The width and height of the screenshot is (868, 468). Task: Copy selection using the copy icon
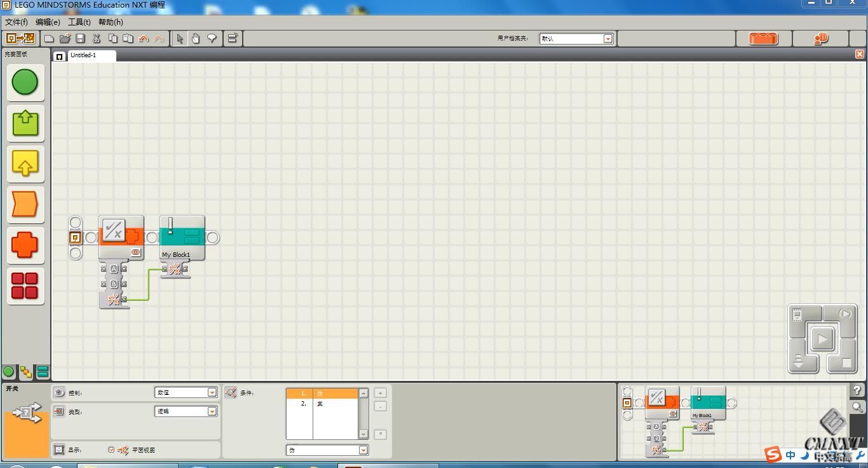(x=112, y=39)
